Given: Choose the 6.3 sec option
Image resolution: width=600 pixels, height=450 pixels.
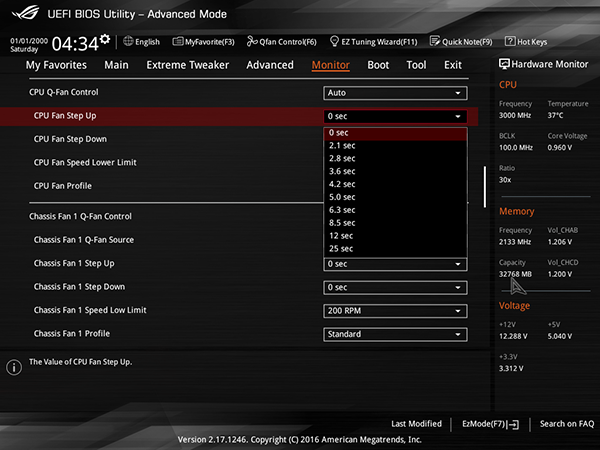Looking at the screenshot, I should 395,210.
